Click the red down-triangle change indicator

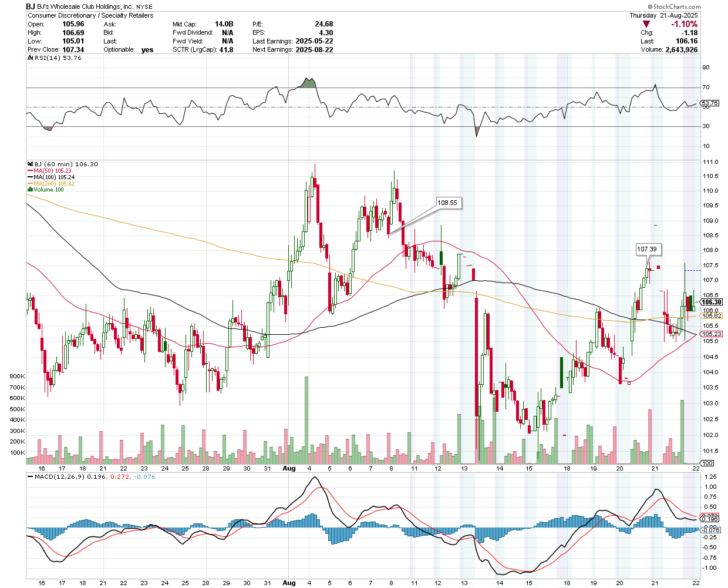[646, 24]
